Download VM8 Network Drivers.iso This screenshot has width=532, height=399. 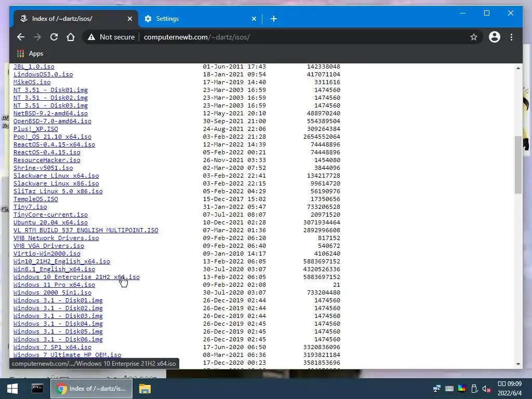pos(56,238)
